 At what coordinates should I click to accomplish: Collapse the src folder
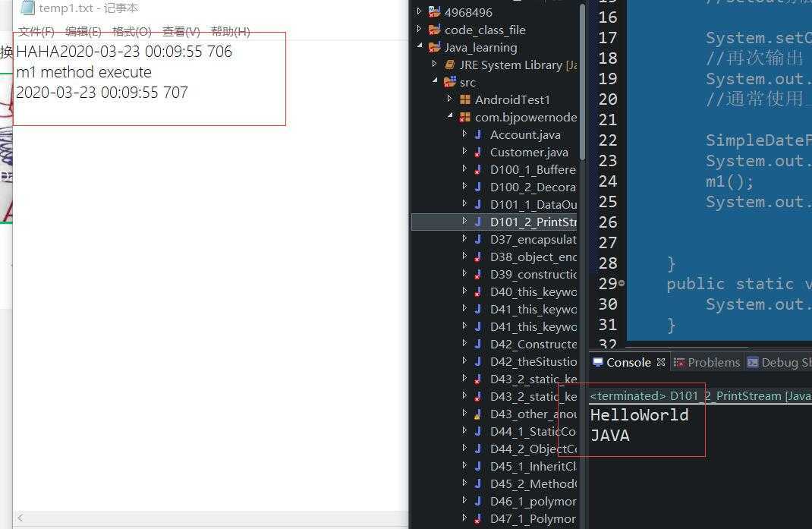[x=435, y=80]
